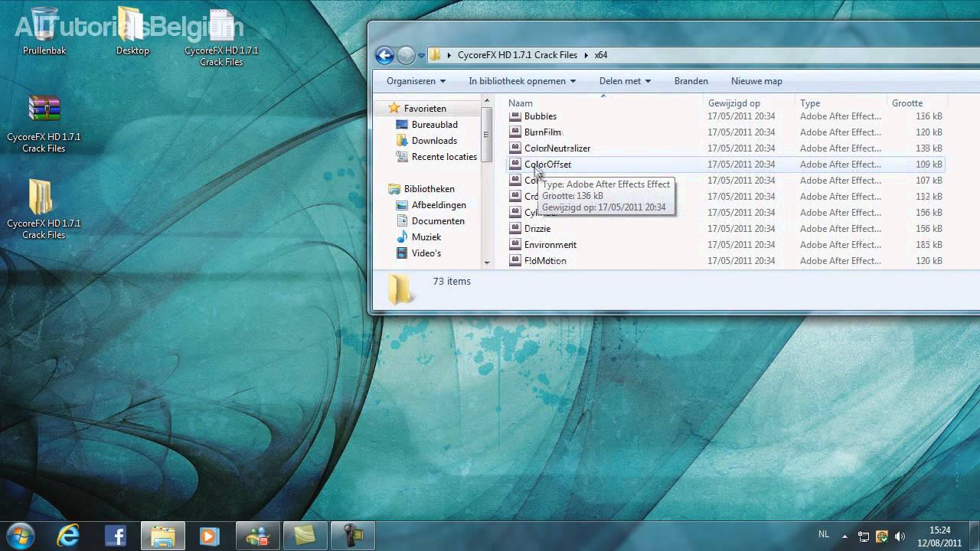Open the Windows Start menu

[x=21, y=536]
